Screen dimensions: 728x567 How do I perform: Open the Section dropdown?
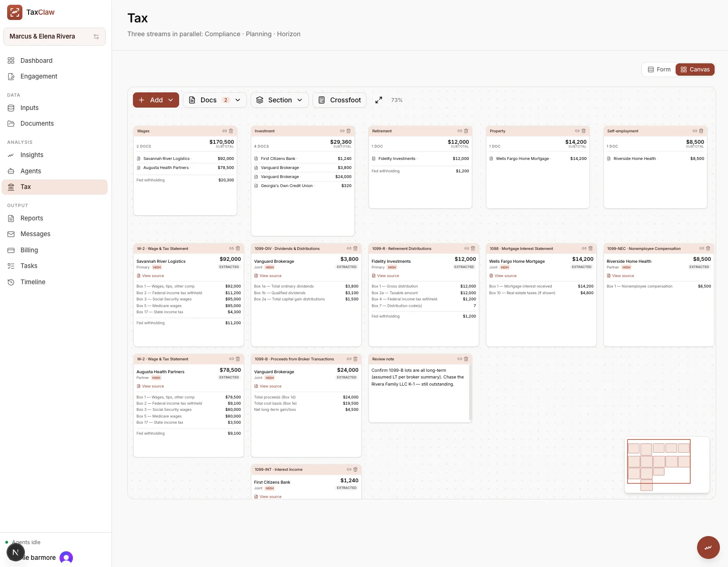coord(279,100)
